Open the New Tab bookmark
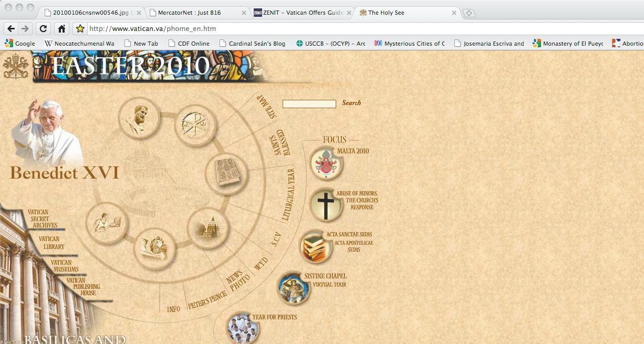Image resolution: width=644 pixels, height=344 pixels. 141,44
